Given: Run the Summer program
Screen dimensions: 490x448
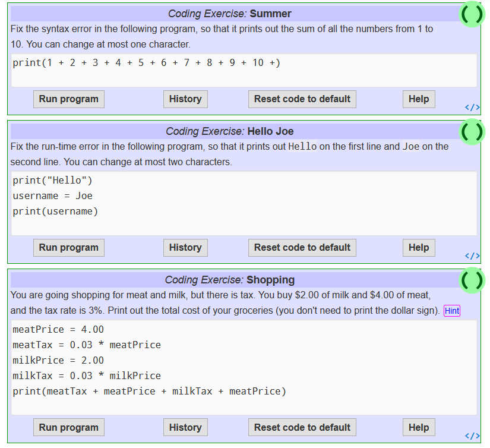Looking at the screenshot, I should coord(68,99).
